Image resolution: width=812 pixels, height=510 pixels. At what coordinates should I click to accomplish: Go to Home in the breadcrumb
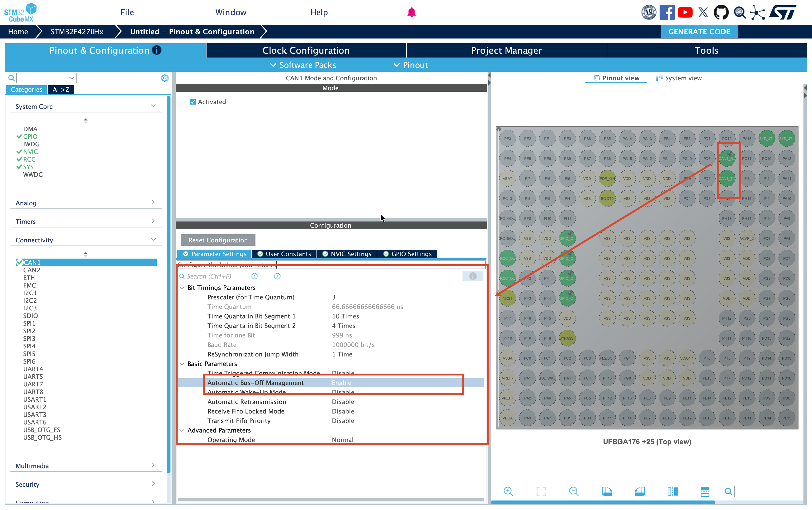tap(18, 32)
